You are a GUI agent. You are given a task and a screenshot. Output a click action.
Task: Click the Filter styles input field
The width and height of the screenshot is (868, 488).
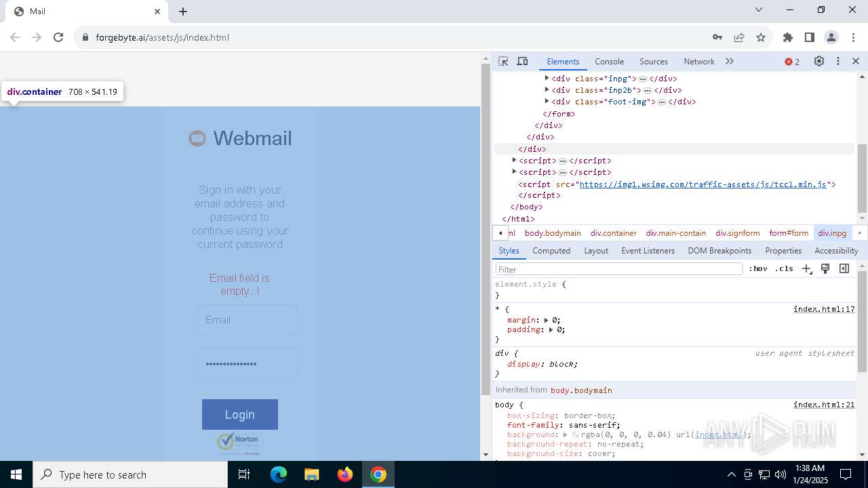pyautogui.click(x=619, y=269)
